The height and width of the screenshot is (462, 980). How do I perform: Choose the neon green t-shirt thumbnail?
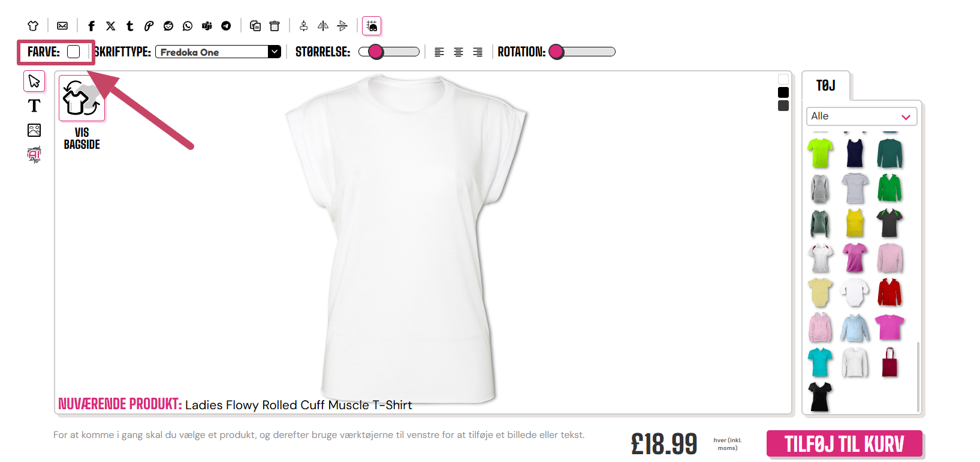(x=820, y=153)
